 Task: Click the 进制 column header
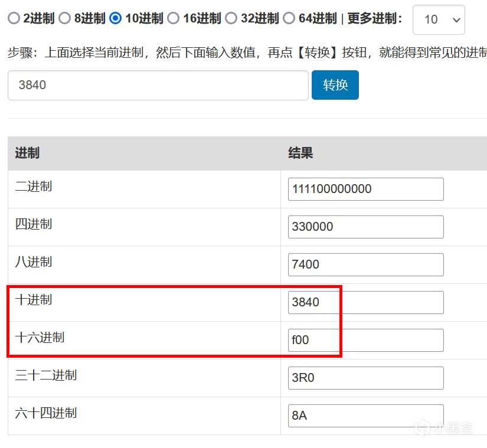(27, 153)
